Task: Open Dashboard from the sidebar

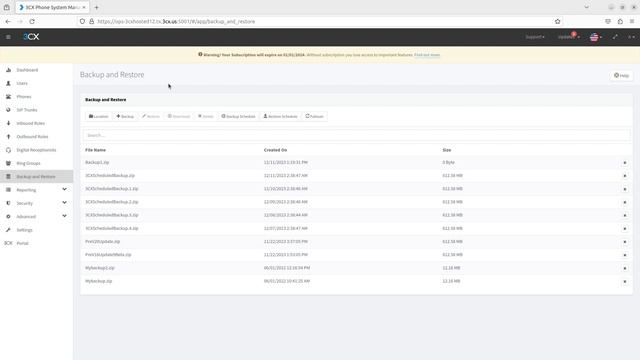Action: point(27,70)
